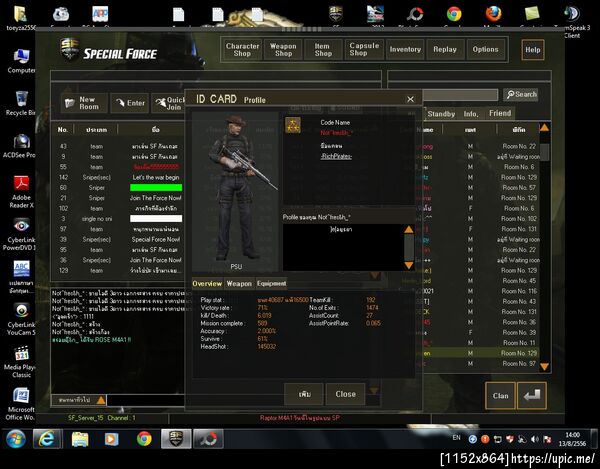Screen dimensions: 600x469
Task: Switch to the Standby tab
Action: (441, 114)
